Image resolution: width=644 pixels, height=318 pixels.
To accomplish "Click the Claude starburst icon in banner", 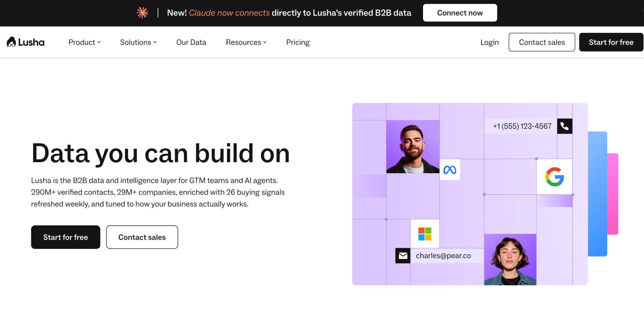I will tap(143, 13).
